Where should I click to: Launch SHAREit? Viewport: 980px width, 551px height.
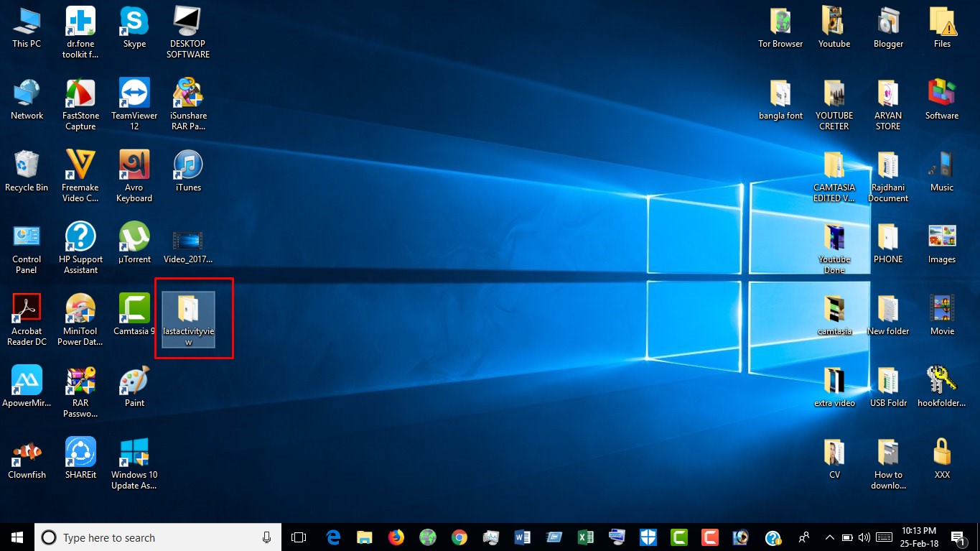coord(80,453)
